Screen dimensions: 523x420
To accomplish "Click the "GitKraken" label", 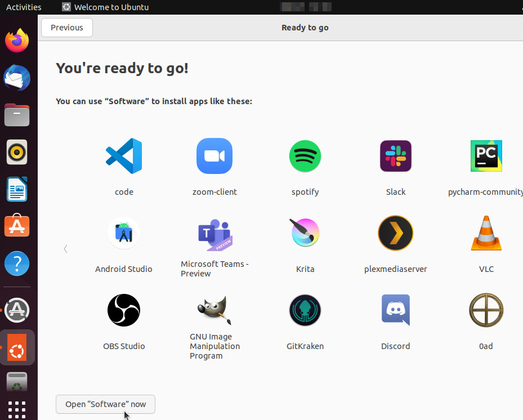I will 305,346.
